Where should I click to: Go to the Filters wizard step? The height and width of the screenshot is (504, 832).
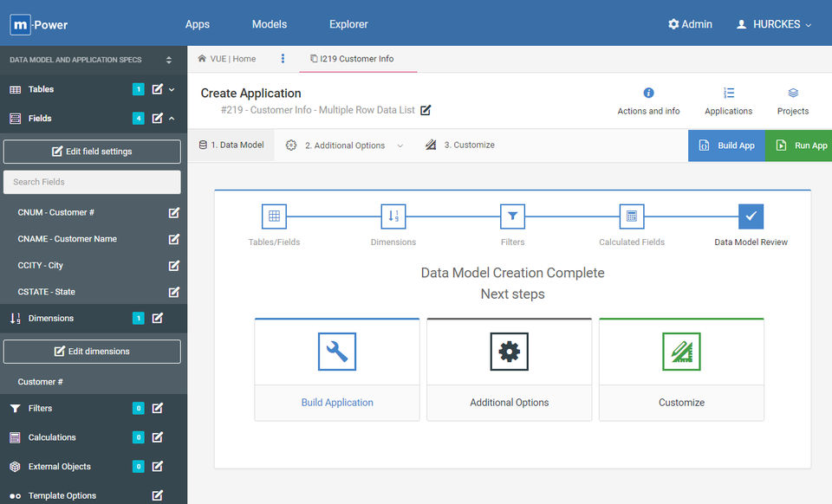pyautogui.click(x=512, y=216)
